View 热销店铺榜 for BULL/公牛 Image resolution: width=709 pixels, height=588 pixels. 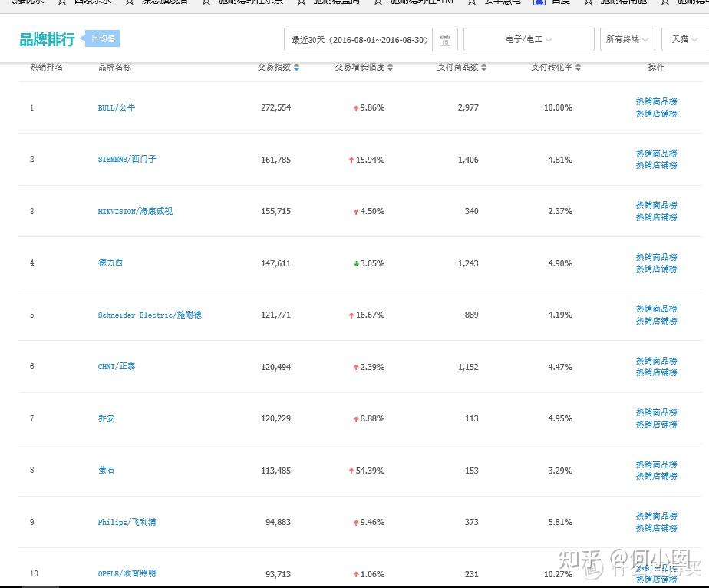click(x=657, y=114)
